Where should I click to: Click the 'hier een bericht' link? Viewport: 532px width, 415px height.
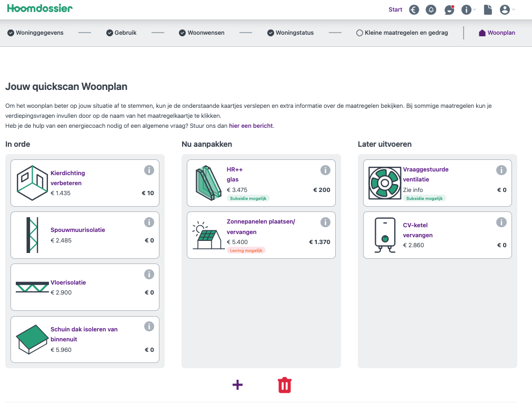(x=251, y=126)
